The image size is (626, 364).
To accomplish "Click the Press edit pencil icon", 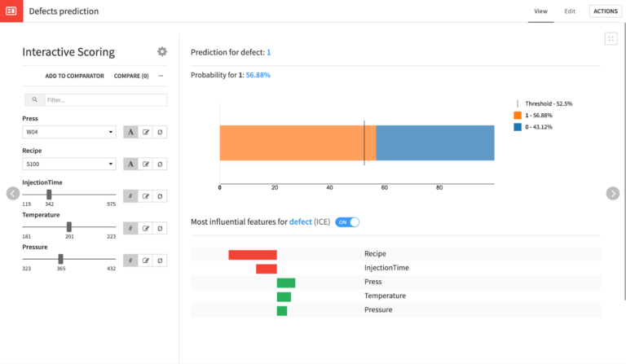I will click(x=145, y=132).
